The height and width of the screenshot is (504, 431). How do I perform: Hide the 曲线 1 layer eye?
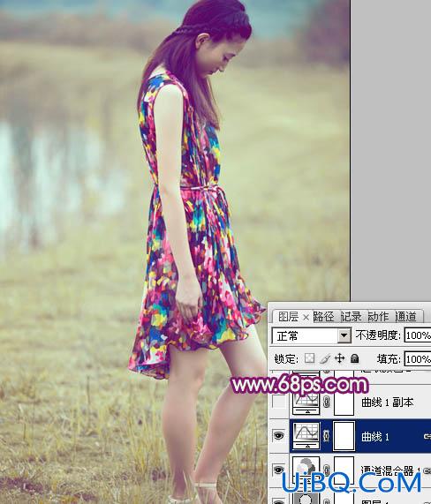(x=279, y=436)
